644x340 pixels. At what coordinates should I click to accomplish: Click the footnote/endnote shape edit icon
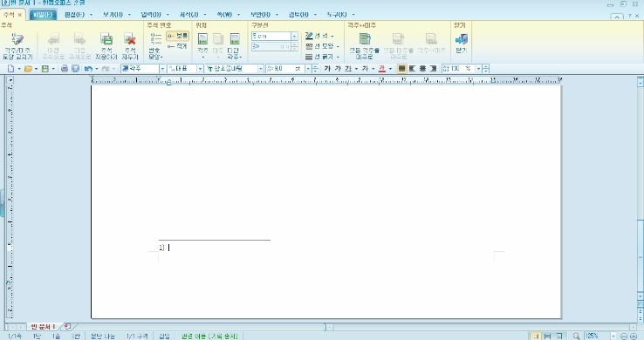coord(17,40)
